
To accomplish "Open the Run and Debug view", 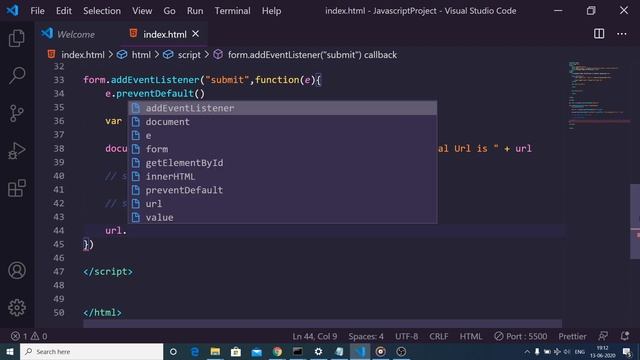I will click(17, 151).
